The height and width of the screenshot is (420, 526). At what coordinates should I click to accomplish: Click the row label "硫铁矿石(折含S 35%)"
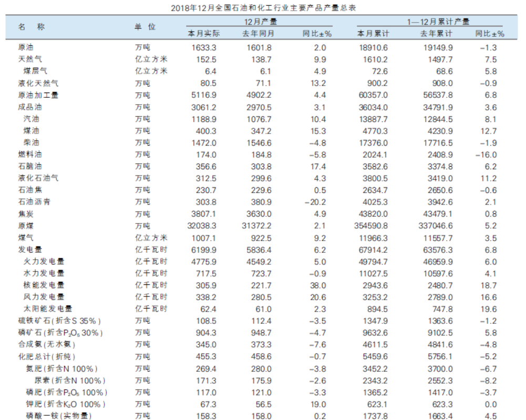coord(60,321)
